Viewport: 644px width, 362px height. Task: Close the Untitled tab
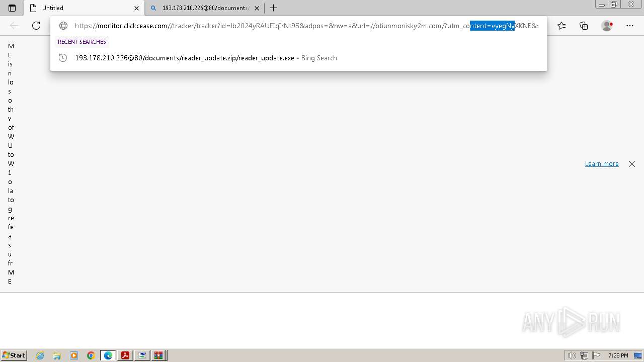pos(136,8)
